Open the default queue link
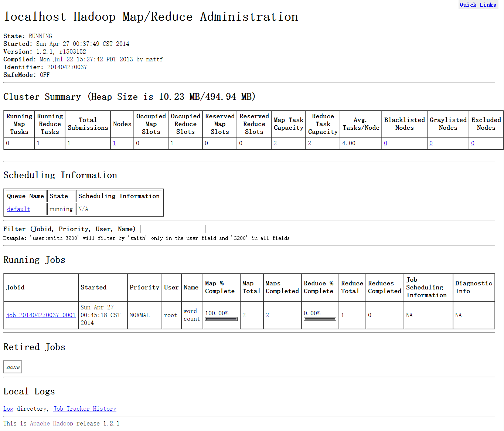504x431 pixels. [18, 209]
